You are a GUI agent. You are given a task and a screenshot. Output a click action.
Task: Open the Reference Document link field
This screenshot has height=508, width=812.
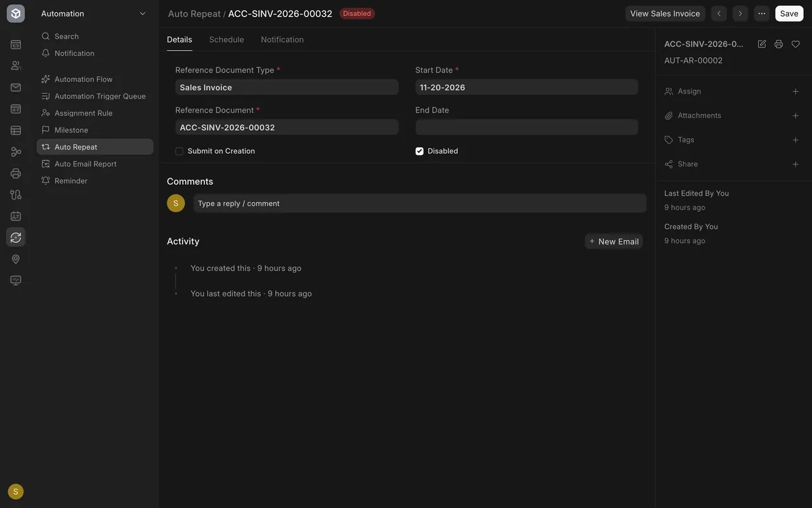point(287,127)
